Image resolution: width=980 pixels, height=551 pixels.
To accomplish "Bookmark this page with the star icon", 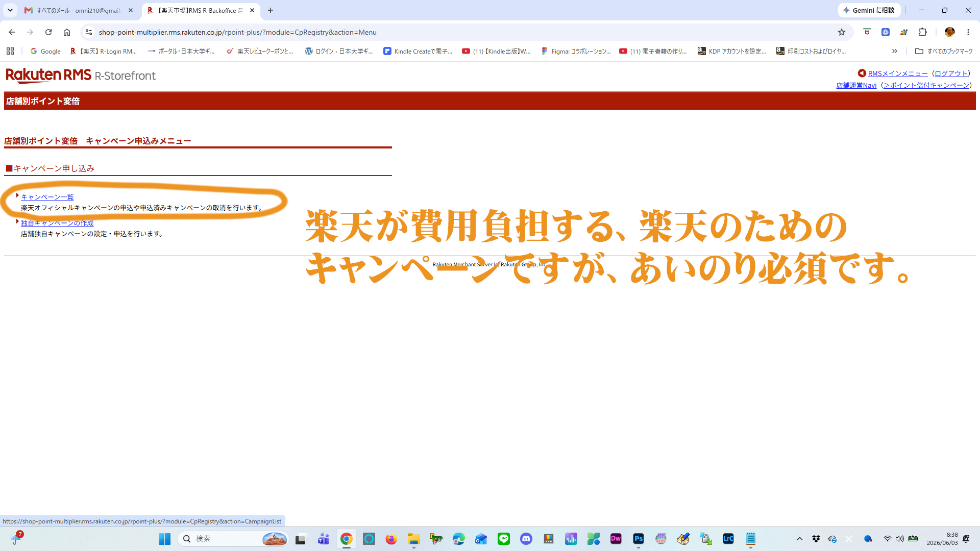I will (x=842, y=32).
